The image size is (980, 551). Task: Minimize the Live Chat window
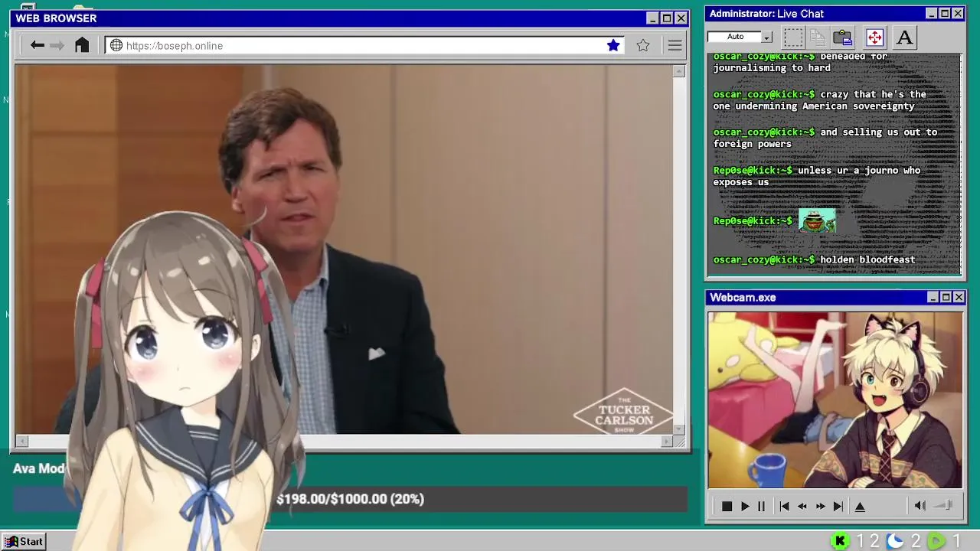(x=932, y=14)
